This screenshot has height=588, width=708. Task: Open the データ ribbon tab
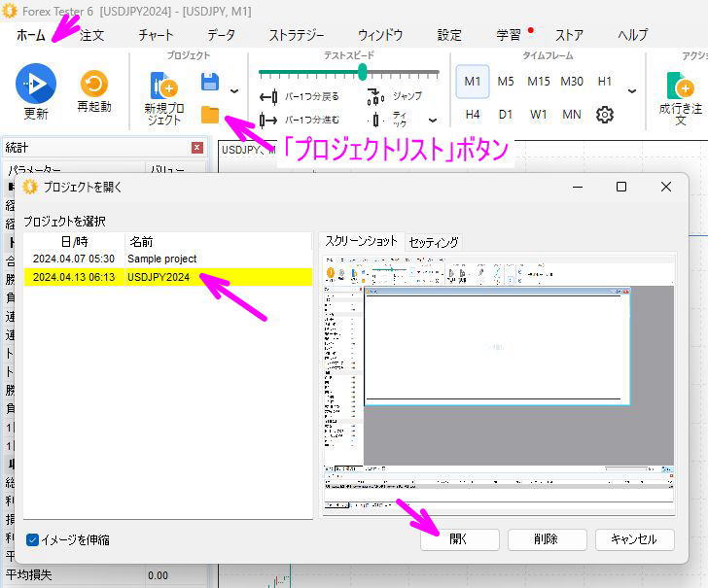point(222,35)
